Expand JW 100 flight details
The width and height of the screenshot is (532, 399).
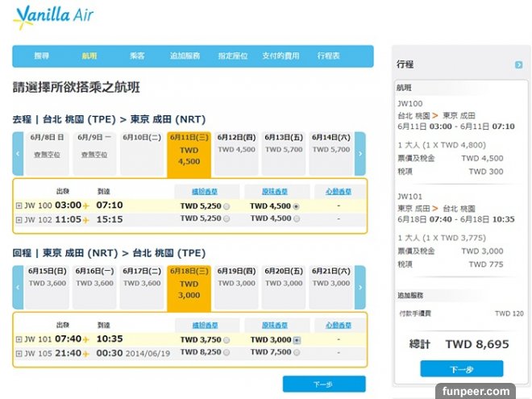click(19, 206)
